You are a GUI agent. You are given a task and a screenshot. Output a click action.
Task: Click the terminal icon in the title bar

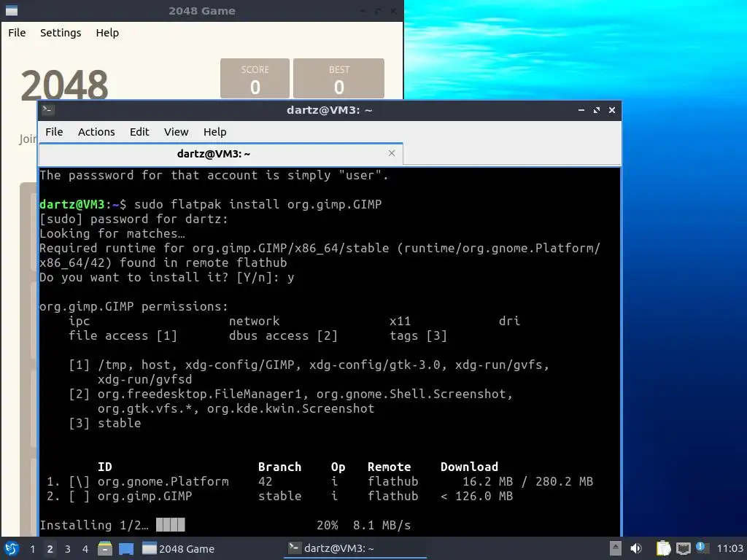point(47,110)
